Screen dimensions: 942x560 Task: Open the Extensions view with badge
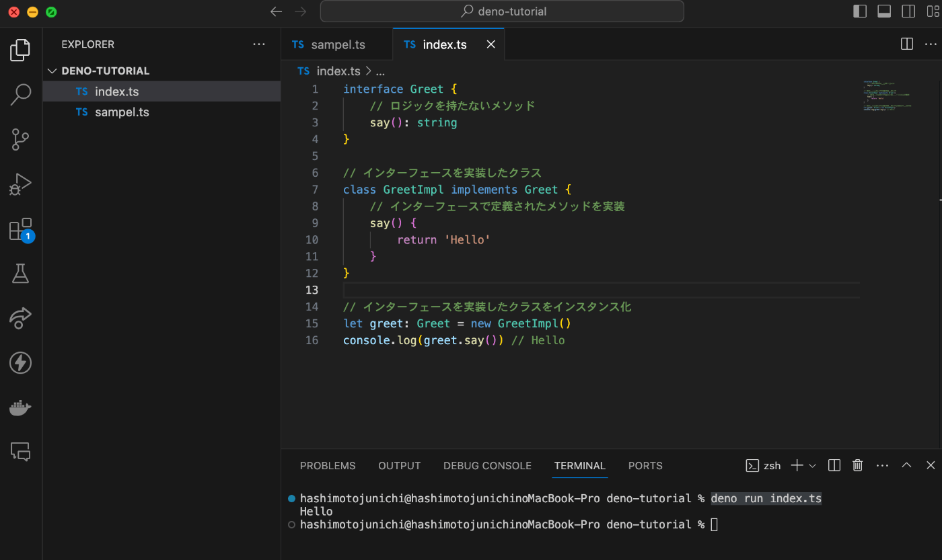(x=21, y=229)
